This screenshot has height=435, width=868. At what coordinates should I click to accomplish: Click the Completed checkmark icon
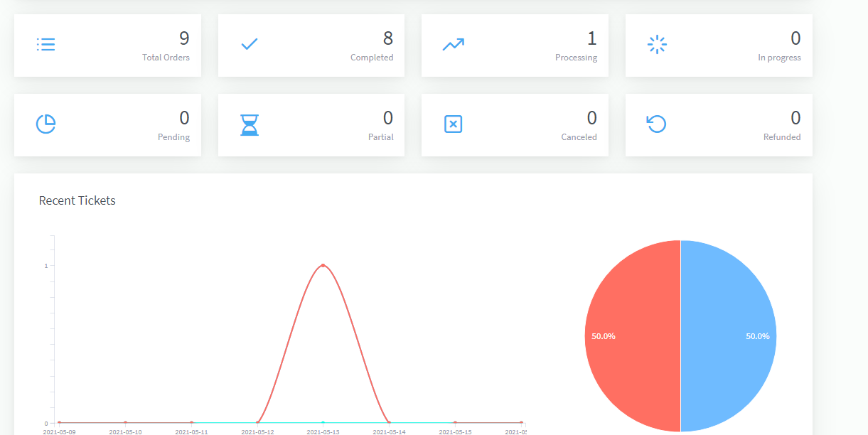coord(249,45)
